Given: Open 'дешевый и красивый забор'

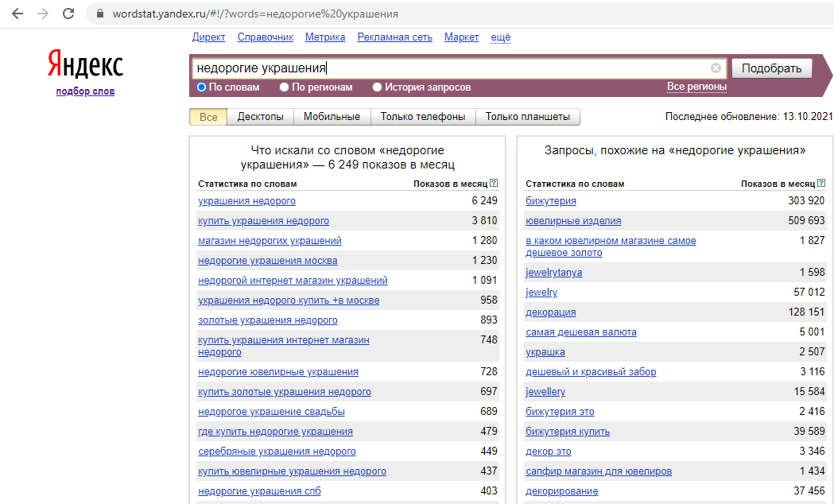Looking at the screenshot, I should (x=591, y=371).
